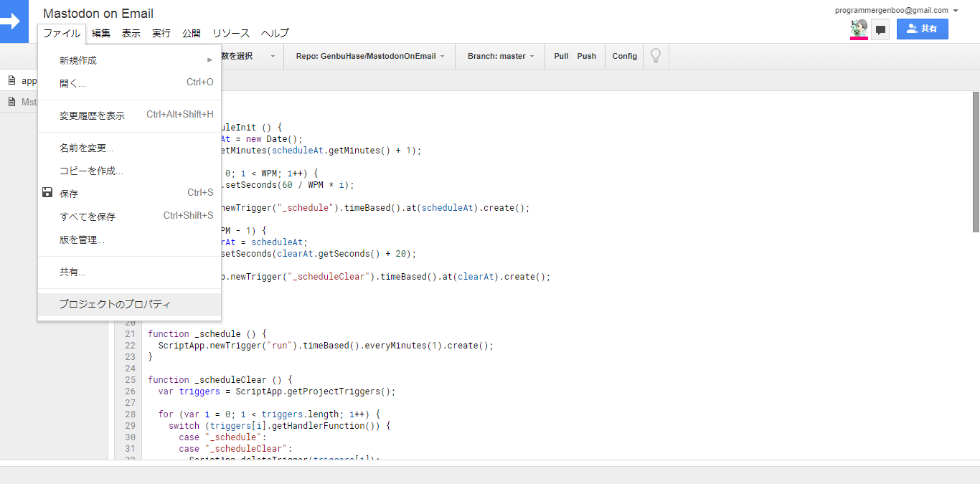This screenshot has width=980, height=484.
Task: Click the lightbulb hint icon in toolbar
Action: 655,56
